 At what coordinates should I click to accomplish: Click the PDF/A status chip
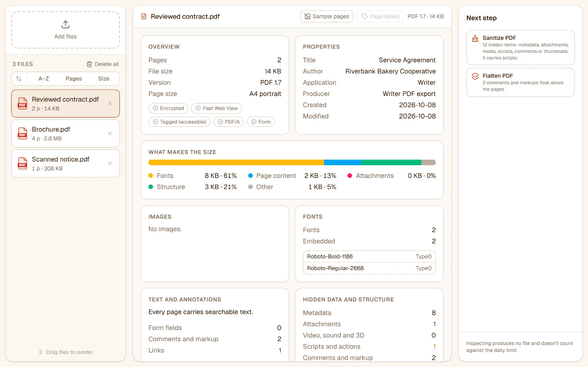pos(229,122)
